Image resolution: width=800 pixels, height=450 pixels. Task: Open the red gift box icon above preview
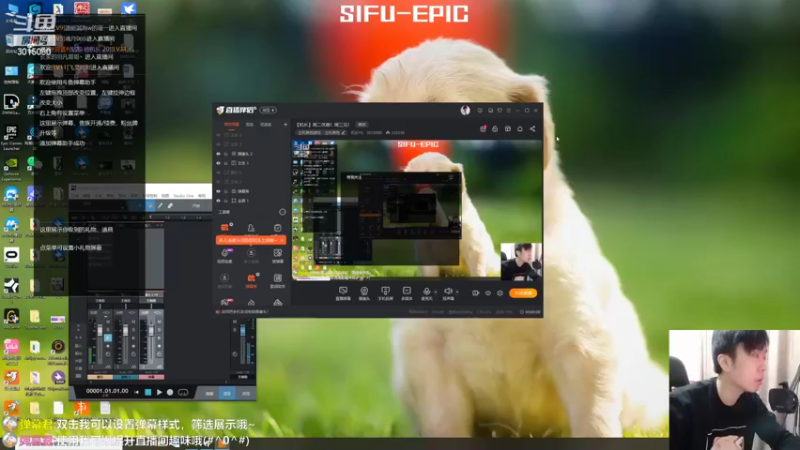coord(483,129)
